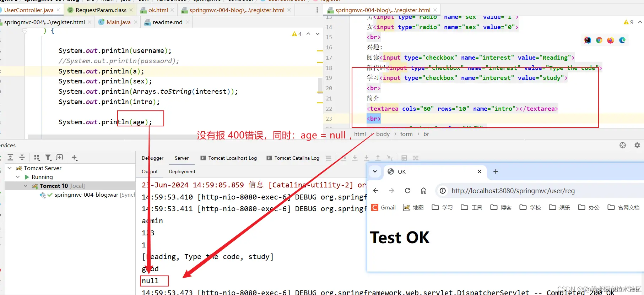Click Collapse All in Services toolbar
644x295 pixels.
pos(22,157)
